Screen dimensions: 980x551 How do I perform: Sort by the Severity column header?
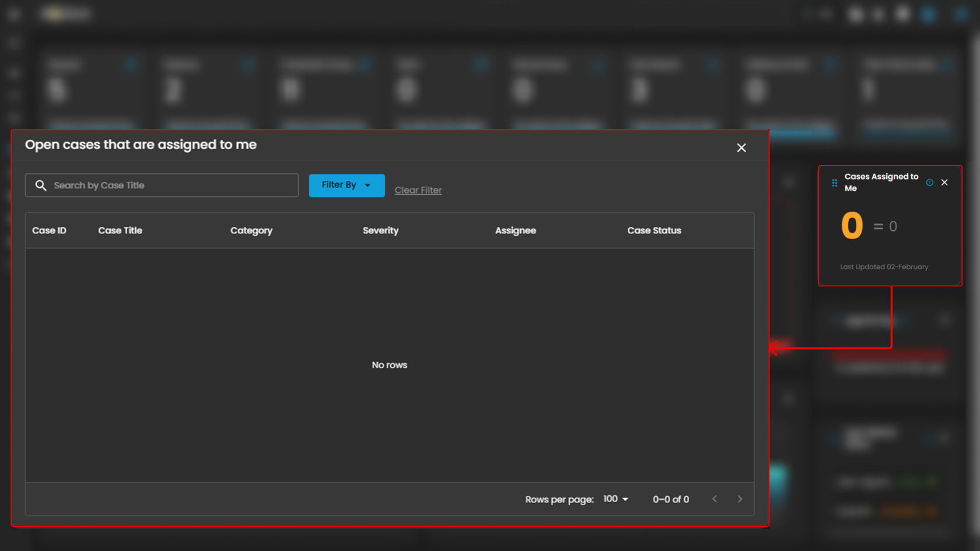(380, 230)
